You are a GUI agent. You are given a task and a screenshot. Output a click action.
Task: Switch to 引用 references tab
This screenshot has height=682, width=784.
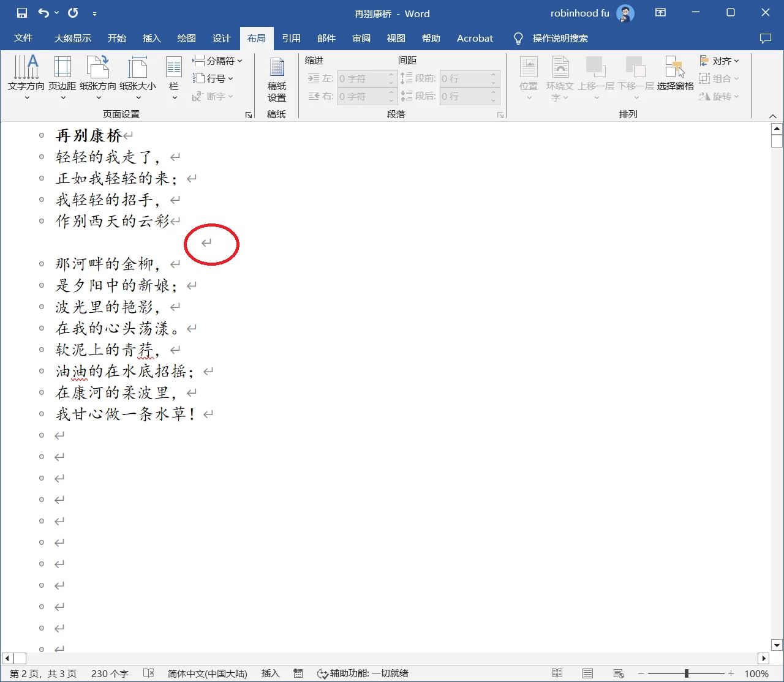pos(291,38)
